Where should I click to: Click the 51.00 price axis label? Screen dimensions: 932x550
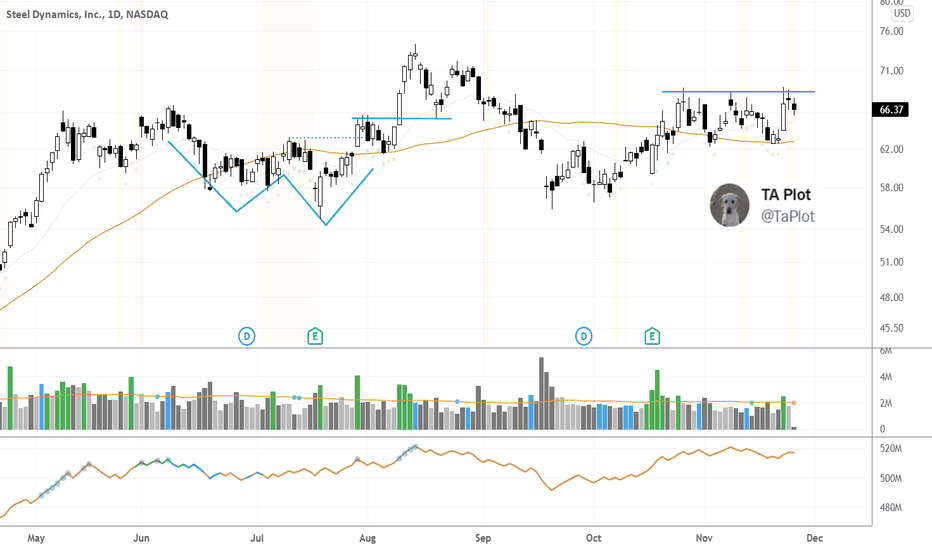[x=891, y=262]
